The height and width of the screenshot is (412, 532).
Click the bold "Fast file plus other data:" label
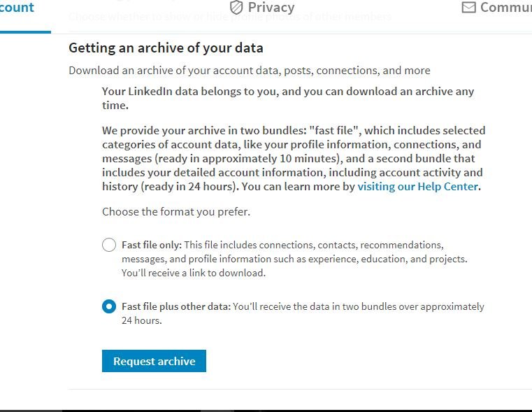tap(176, 306)
